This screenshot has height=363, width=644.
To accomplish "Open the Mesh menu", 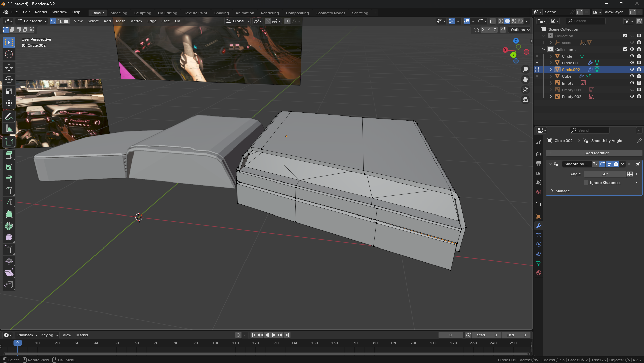I will (120, 21).
